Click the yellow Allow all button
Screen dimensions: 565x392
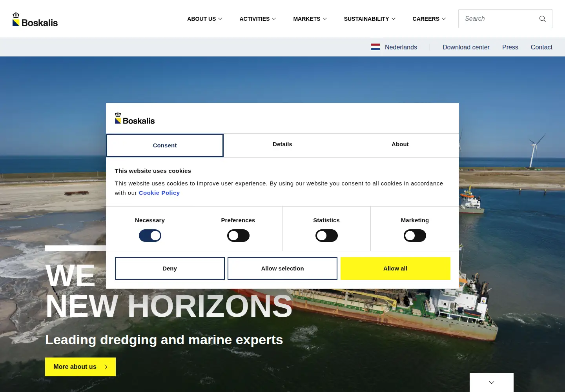(395, 269)
